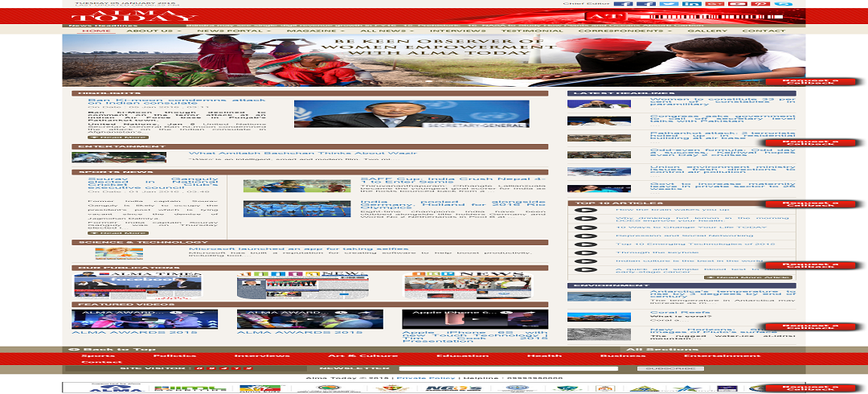Open the Art & Culture footer link

click(362, 355)
